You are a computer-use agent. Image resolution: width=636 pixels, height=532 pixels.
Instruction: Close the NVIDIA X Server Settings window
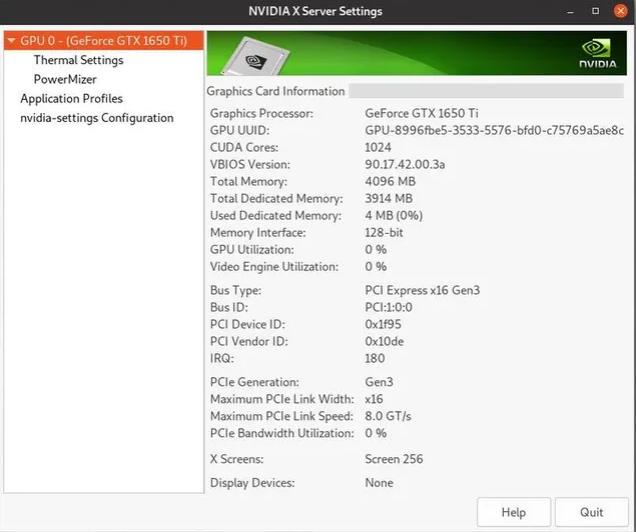[620, 11]
